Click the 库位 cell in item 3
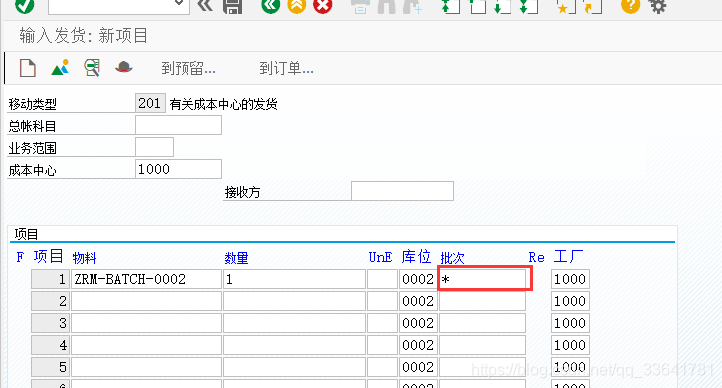 [417, 323]
